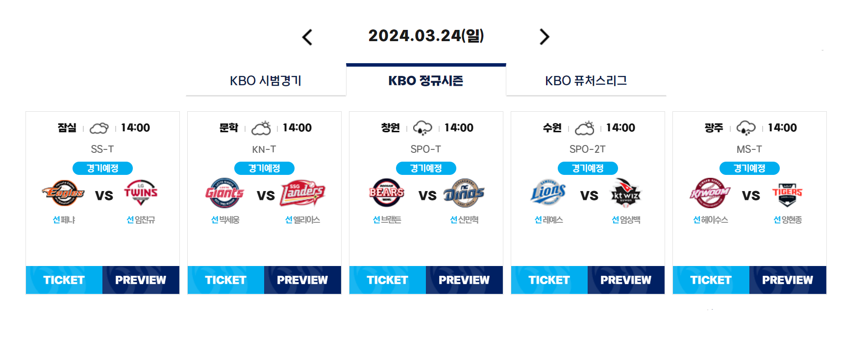Open the Doosan Bears logo
868x339 pixels.
[387, 193]
